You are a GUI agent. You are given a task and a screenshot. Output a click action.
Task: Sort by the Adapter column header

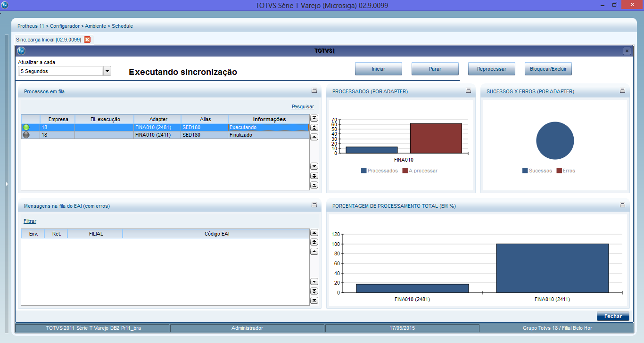[157, 119]
